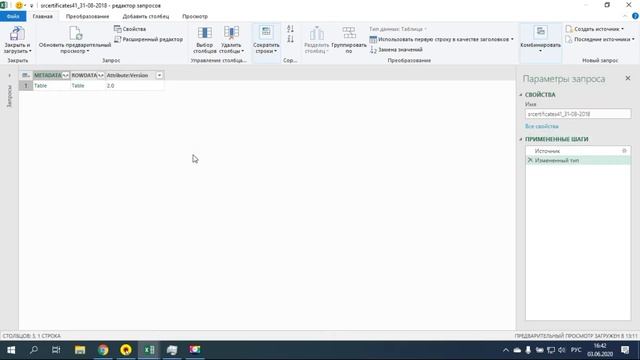This screenshot has height=360, width=640.
Task: Open the Windows Start menu
Action: pyautogui.click(x=11, y=350)
